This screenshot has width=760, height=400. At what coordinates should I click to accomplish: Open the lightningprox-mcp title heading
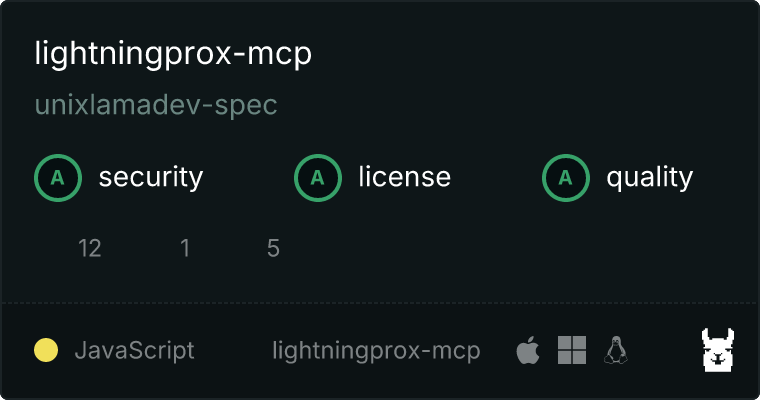(173, 54)
